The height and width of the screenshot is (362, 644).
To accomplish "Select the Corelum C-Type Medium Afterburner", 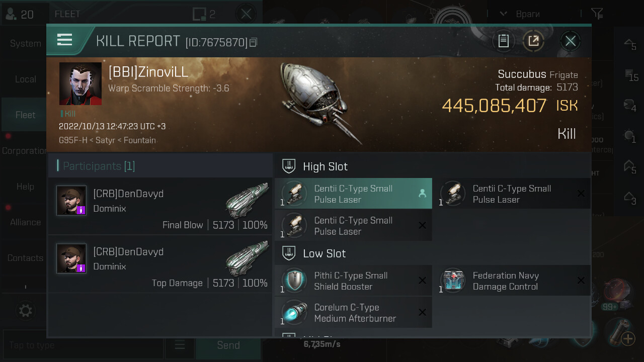I will (x=353, y=312).
